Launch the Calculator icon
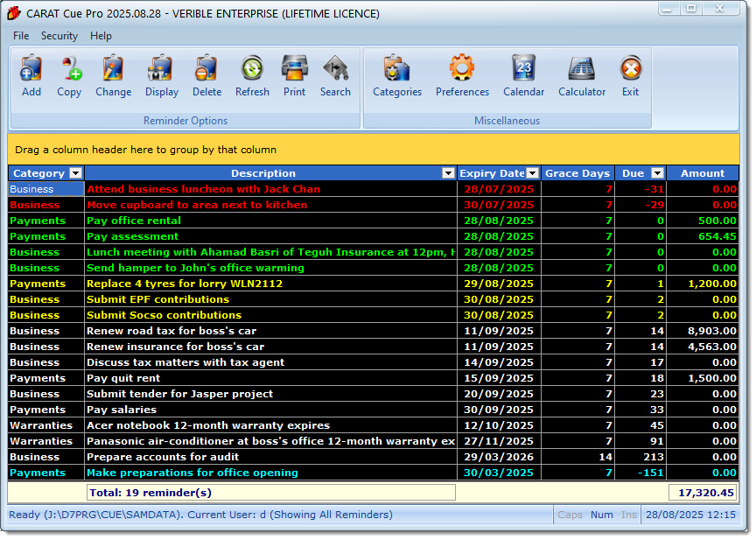 (582, 68)
